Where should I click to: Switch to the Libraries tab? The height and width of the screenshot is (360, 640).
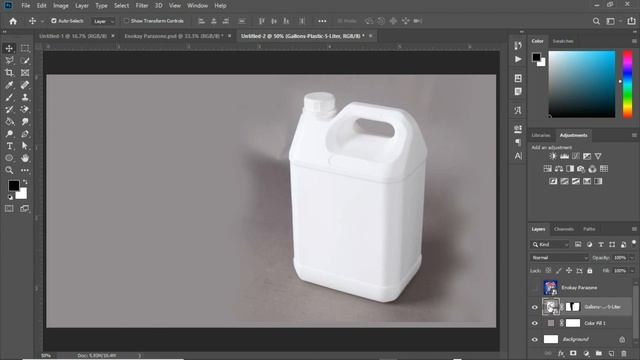pyautogui.click(x=541, y=135)
